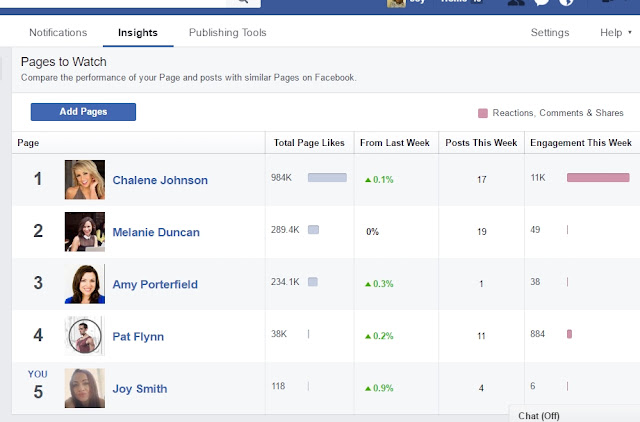The height and width of the screenshot is (422, 640).
Task: Click Pat Flynn profile thumbnail
Action: [84, 336]
